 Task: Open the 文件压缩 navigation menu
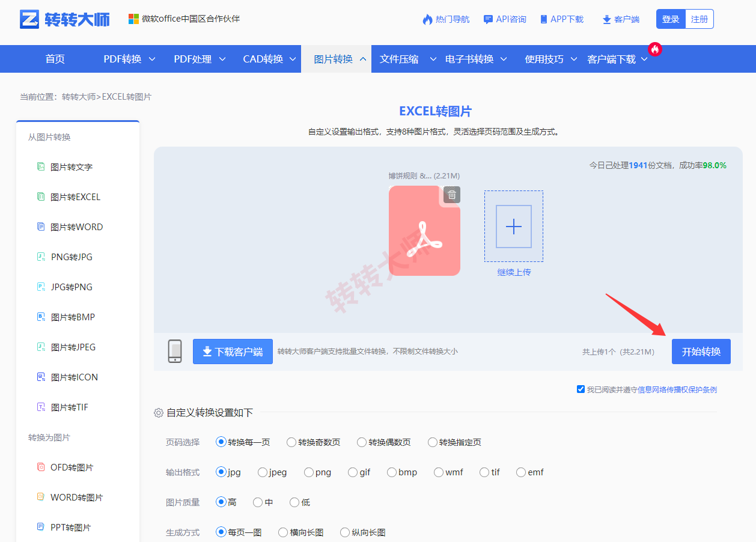coord(399,59)
